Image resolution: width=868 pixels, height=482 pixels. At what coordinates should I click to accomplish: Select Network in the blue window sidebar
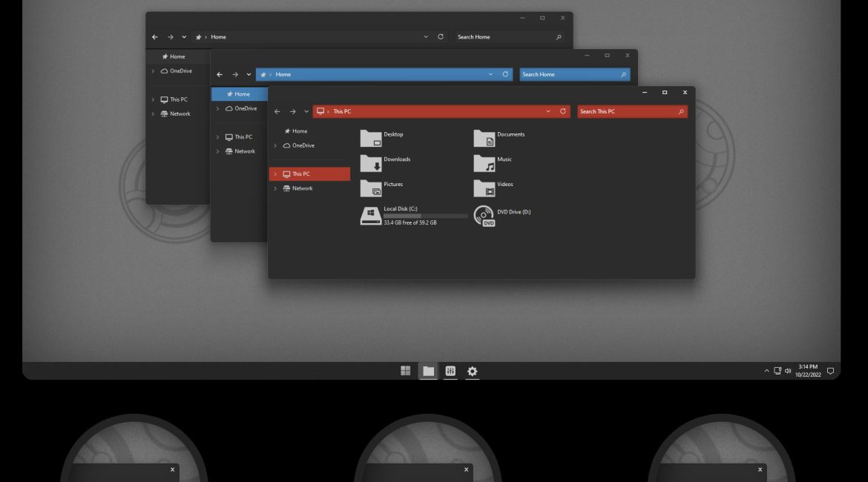240,151
